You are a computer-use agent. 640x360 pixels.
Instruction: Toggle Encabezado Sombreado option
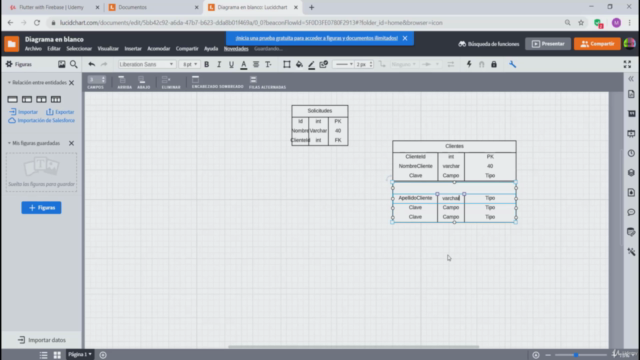(217, 82)
